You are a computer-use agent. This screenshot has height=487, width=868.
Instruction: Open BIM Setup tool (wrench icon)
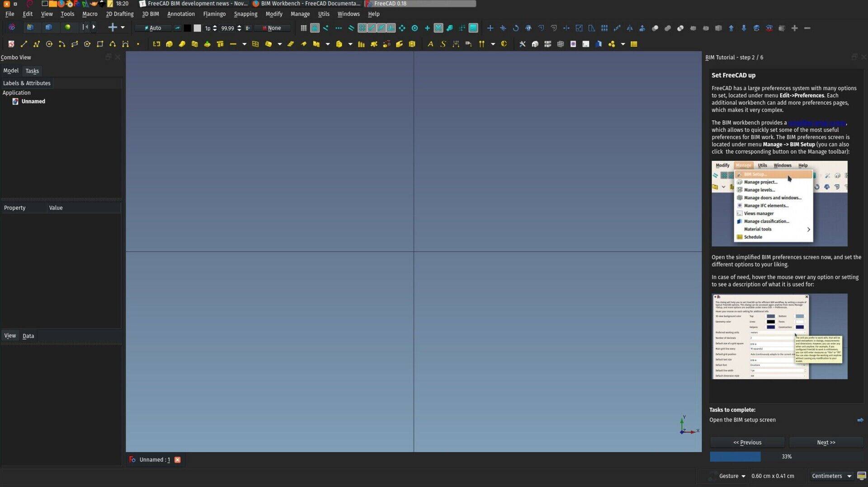(x=522, y=44)
